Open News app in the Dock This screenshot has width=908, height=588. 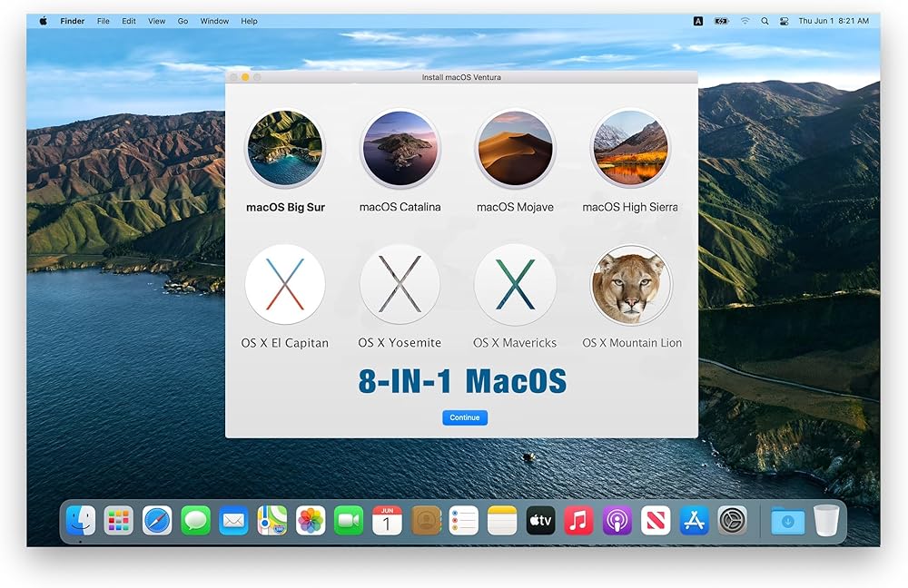656,520
